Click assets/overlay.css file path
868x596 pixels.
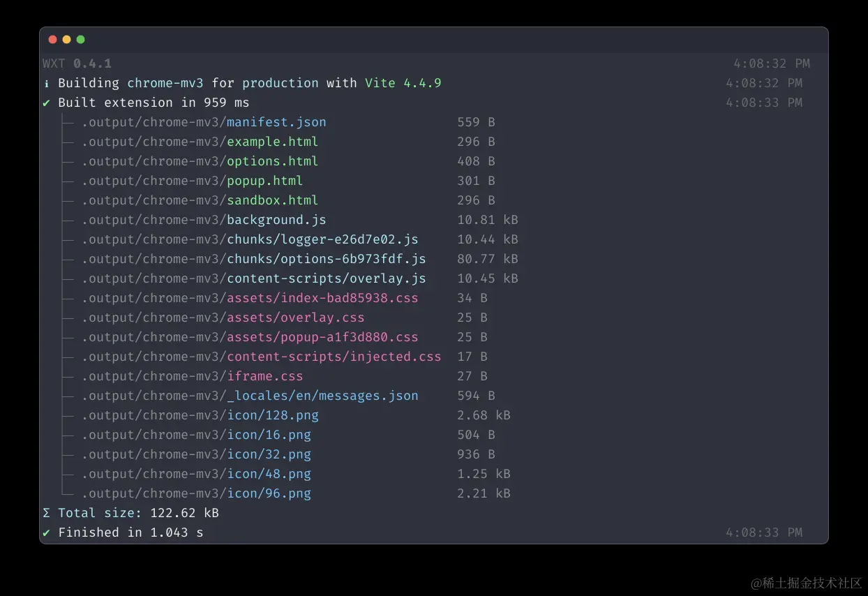[223, 318]
